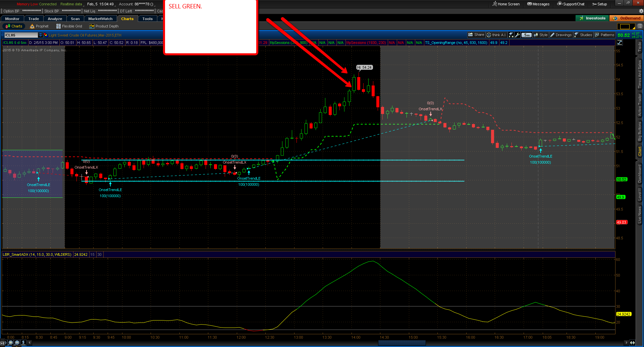Screen dimensions: 644x347
Task: Open the chart grid list menu icon
Action: click(x=640, y=26)
